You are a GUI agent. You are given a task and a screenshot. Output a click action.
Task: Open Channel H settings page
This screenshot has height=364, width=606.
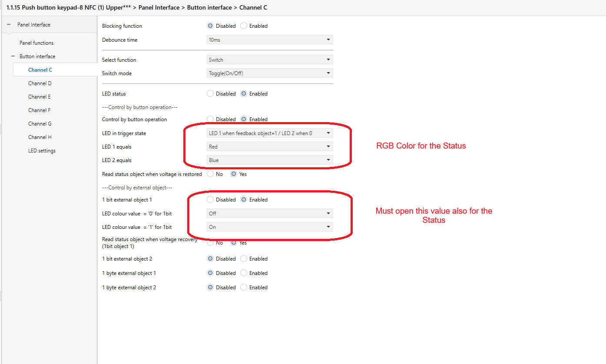click(40, 137)
